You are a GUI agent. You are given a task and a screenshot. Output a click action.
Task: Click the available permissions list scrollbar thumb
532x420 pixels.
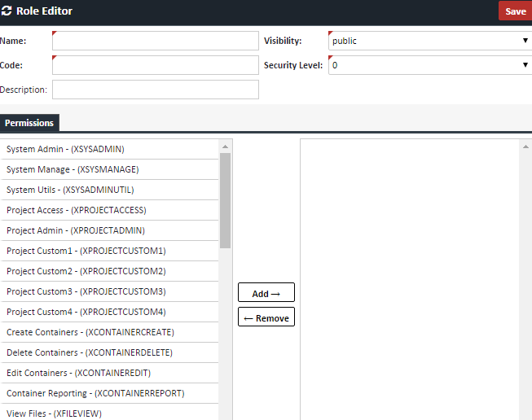pyautogui.click(x=226, y=199)
